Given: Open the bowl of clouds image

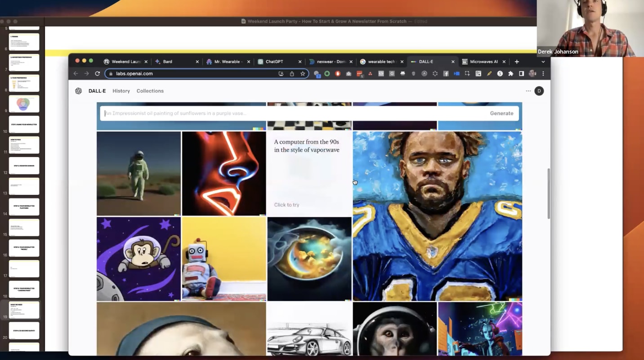Looking at the screenshot, I should click(x=309, y=259).
